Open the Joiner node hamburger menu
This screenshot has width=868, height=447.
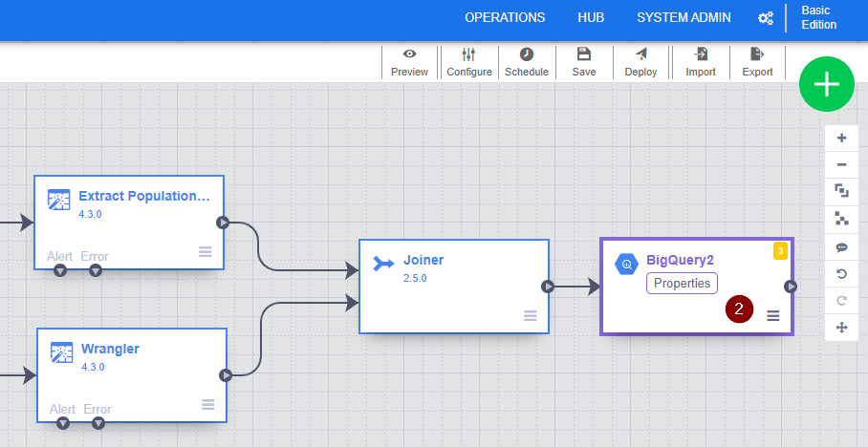(531, 315)
